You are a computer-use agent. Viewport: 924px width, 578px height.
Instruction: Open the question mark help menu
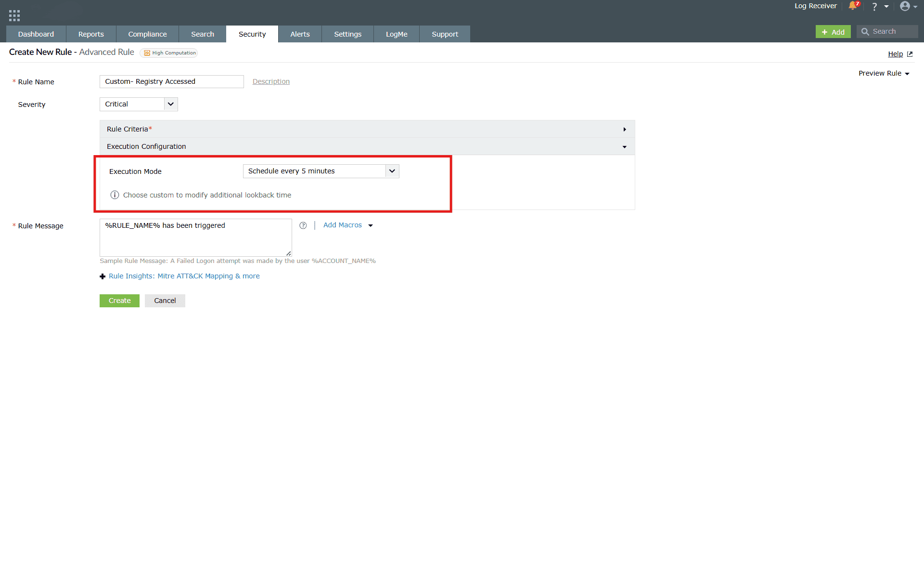coord(874,6)
